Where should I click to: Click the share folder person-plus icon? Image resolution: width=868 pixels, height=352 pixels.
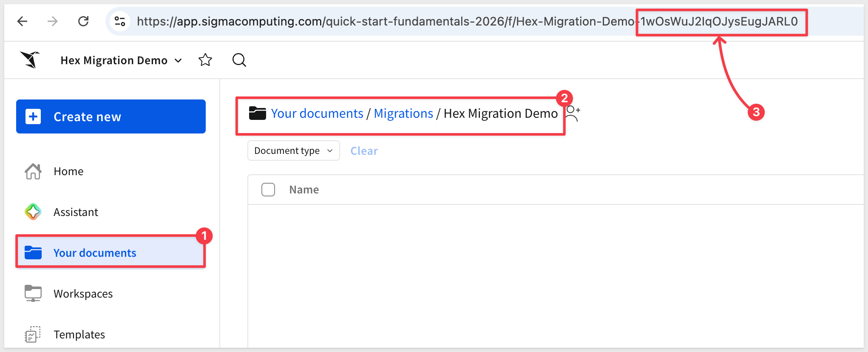coord(573,114)
